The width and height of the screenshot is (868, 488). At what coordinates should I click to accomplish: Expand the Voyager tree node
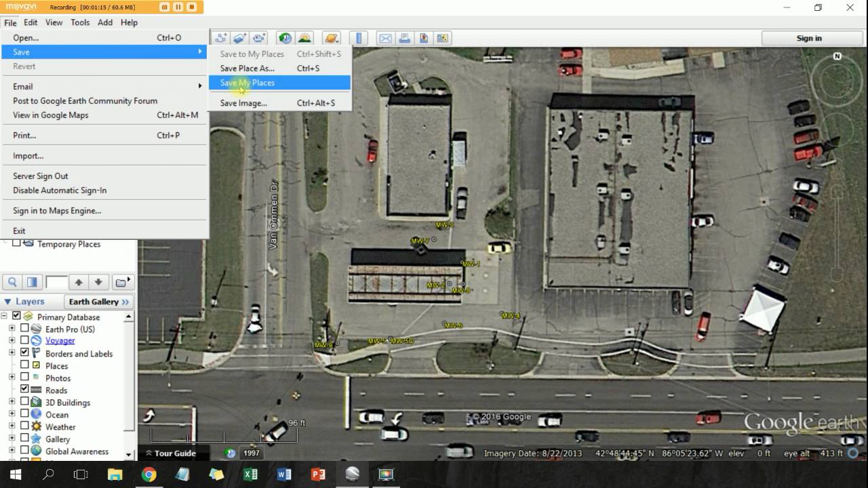click(x=12, y=340)
